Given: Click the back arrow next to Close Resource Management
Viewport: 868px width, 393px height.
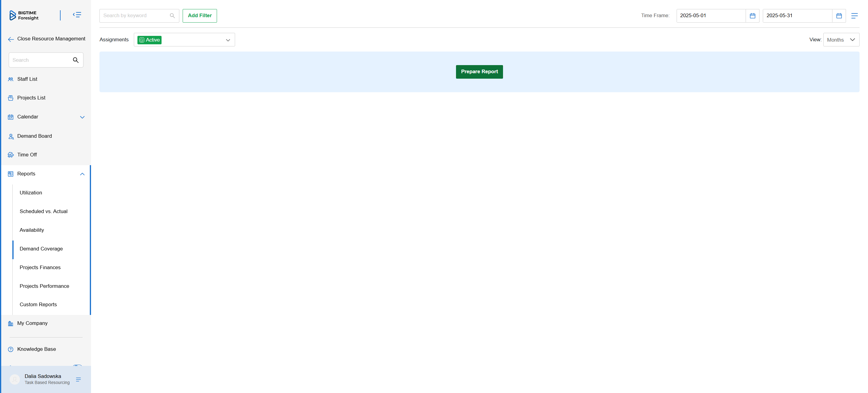Looking at the screenshot, I should pyautogui.click(x=11, y=39).
